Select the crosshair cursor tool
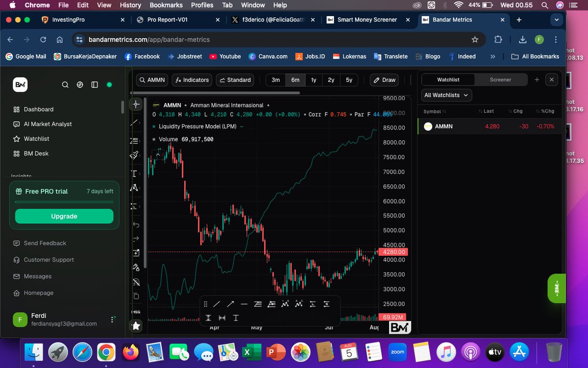Viewport: 588px width, 368px height. (136, 104)
